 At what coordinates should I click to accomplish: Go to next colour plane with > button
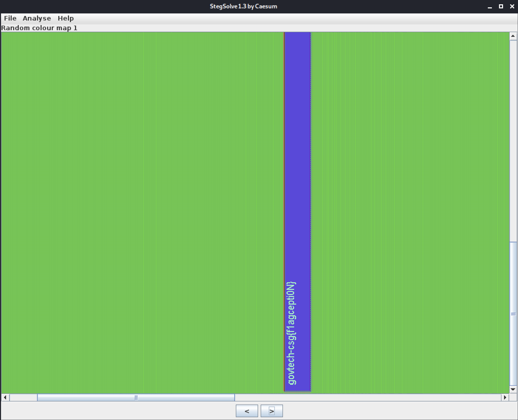(x=272, y=411)
